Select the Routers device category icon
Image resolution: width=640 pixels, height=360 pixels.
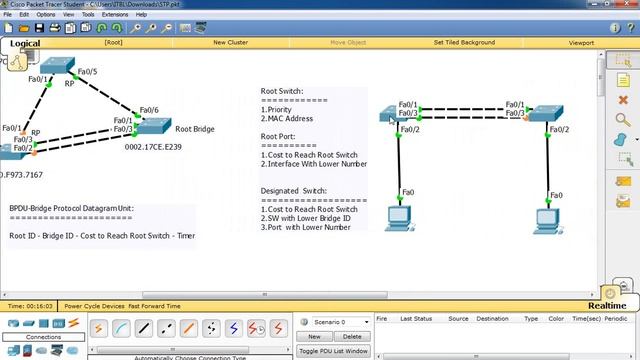click(13, 323)
